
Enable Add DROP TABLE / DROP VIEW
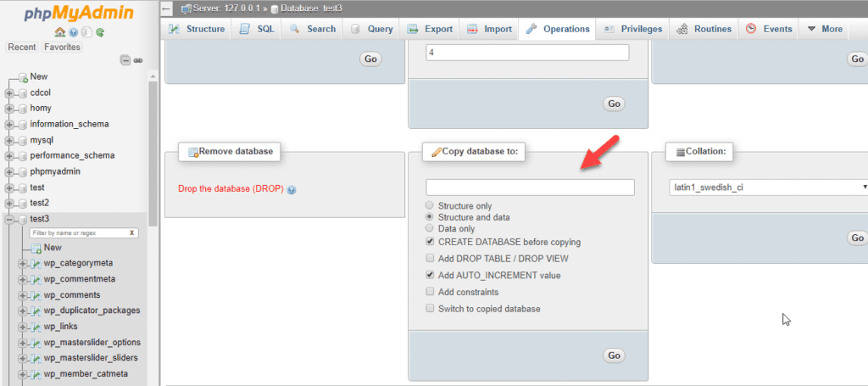pos(430,259)
